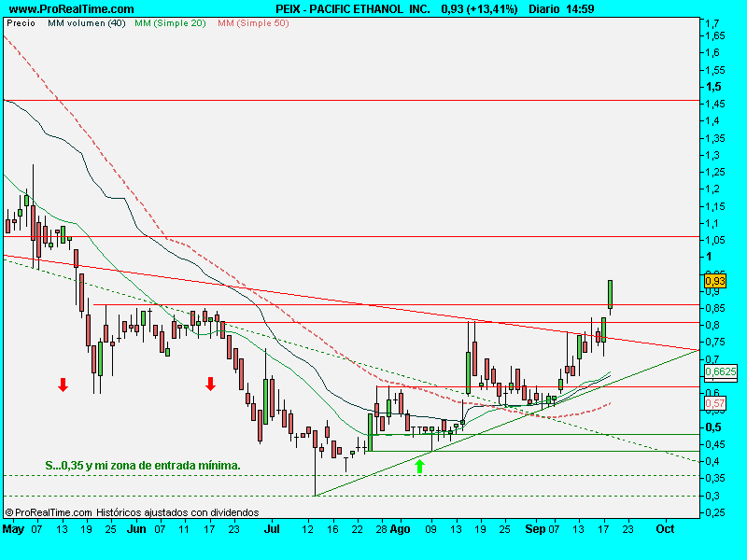Screen dimensions: 747x560
Task: Click the bold 1,5 value on price axis
Action: [x=713, y=87]
